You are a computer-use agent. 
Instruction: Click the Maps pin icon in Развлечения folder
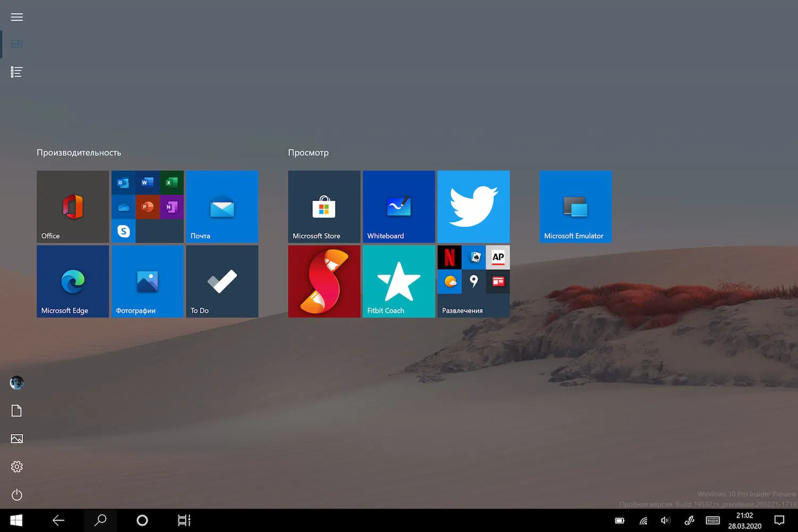(x=473, y=281)
